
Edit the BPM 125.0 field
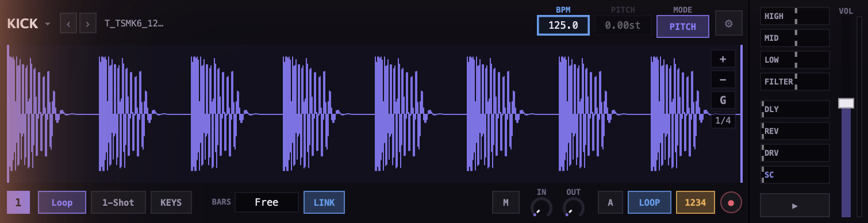click(x=563, y=25)
